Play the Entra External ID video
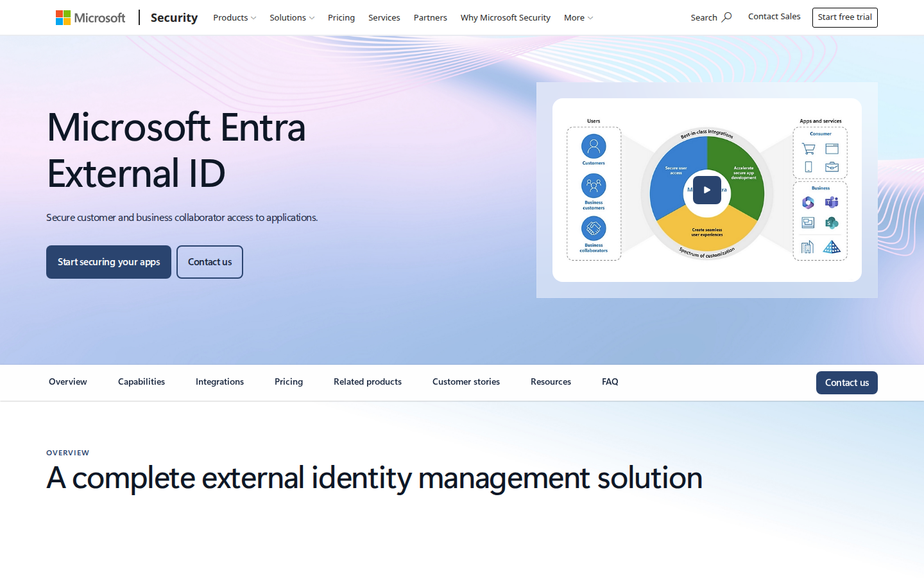924x578 pixels. point(706,190)
